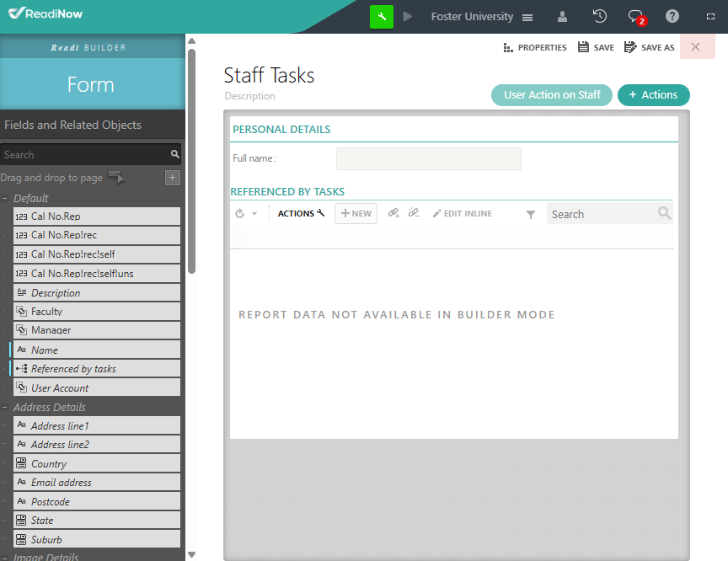Open the user profile icon
This screenshot has height=561, width=728.
[x=562, y=17]
